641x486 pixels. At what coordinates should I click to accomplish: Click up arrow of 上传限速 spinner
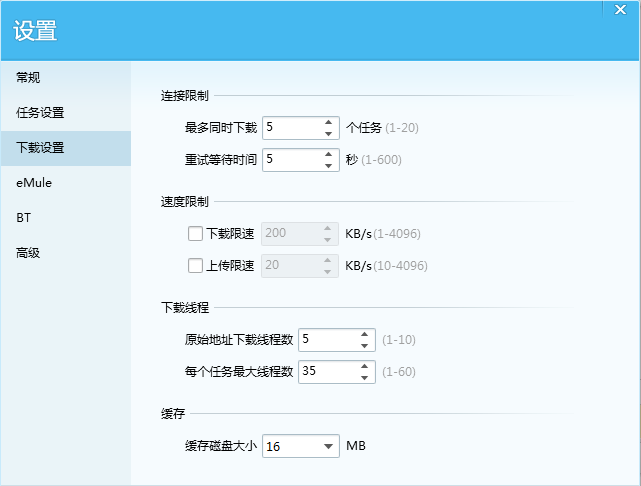point(327,260)
